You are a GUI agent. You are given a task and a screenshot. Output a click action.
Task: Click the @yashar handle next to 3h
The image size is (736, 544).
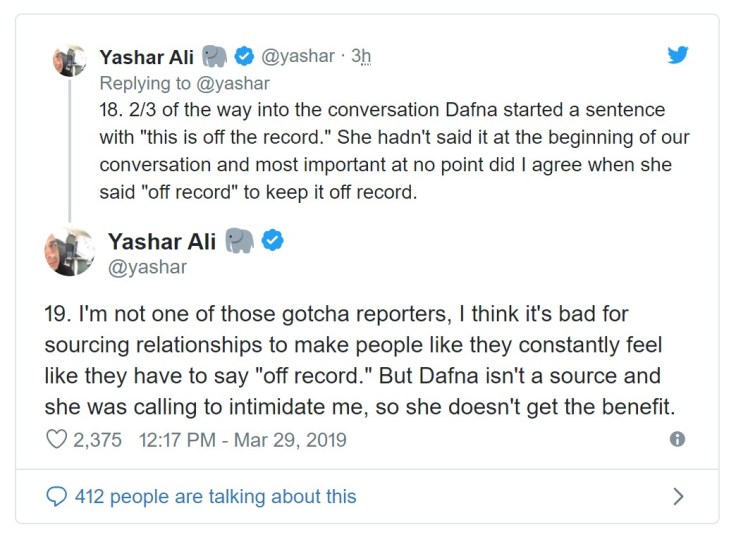pyautogui.click(x=297, y=56)
